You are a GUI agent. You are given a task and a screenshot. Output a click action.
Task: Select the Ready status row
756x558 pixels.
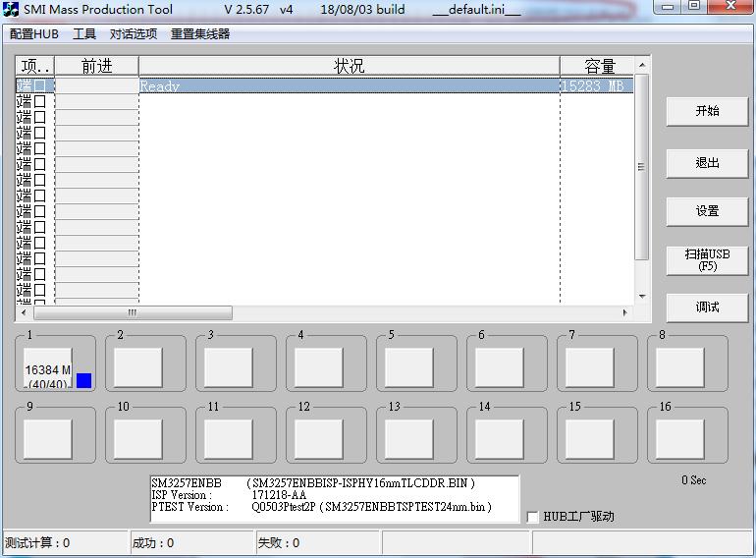coord(324,85)
